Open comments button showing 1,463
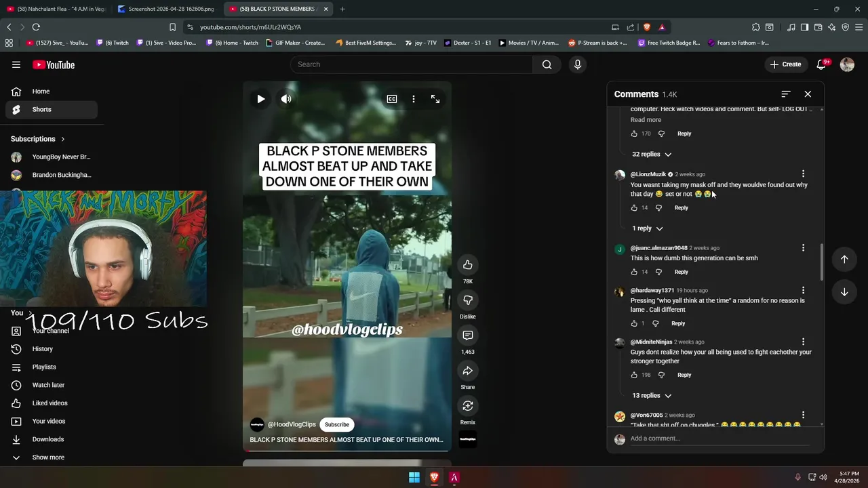The width and height of the screenshot is (868, 488). click(x=468, y=335)
